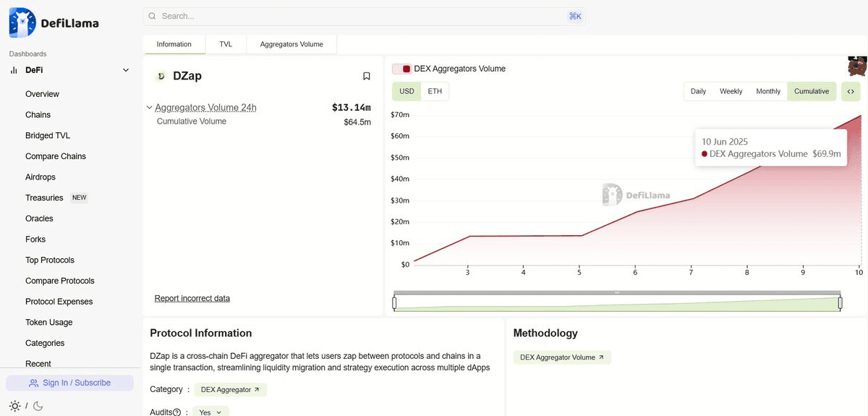Click the left range slider handle
Image resolution: width=868 pixels, height=416 pixels.
tap(394, 303)
